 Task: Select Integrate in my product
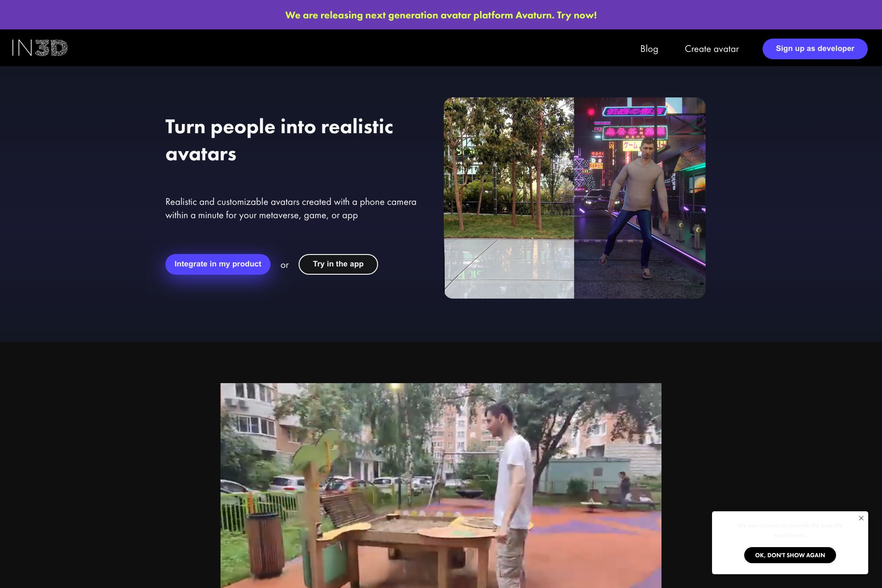coord(218,264)
